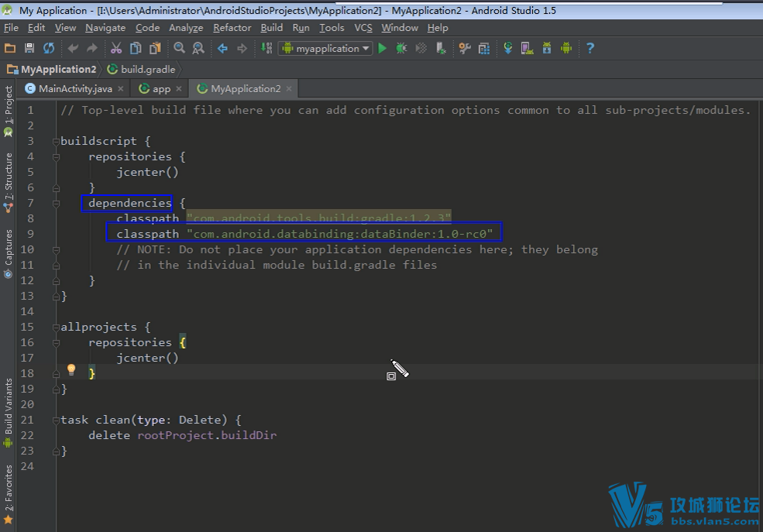Close the MainActivity.java tab
The width and height of the screenshot is (763, 532).
coord(121,88)
